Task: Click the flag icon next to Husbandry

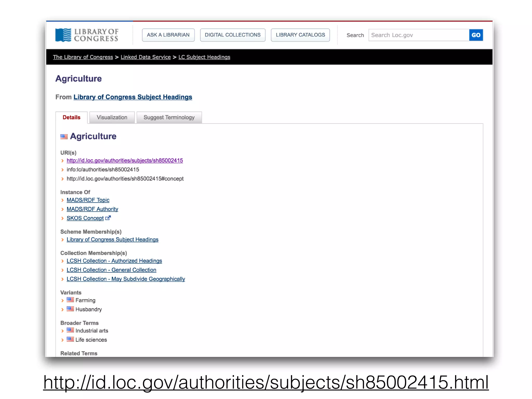Action: click(70, 309)
